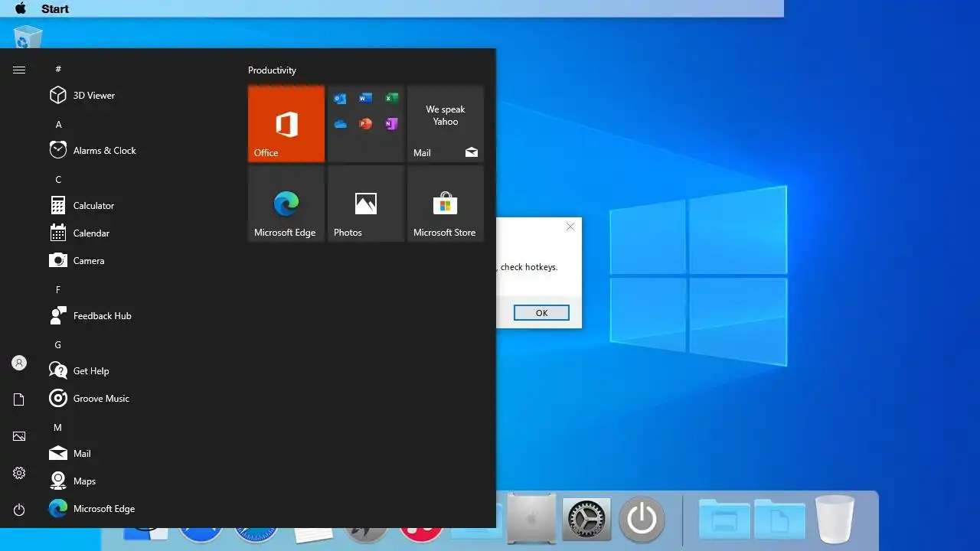Open Settings gear in Start sidebar

point(19,473)
